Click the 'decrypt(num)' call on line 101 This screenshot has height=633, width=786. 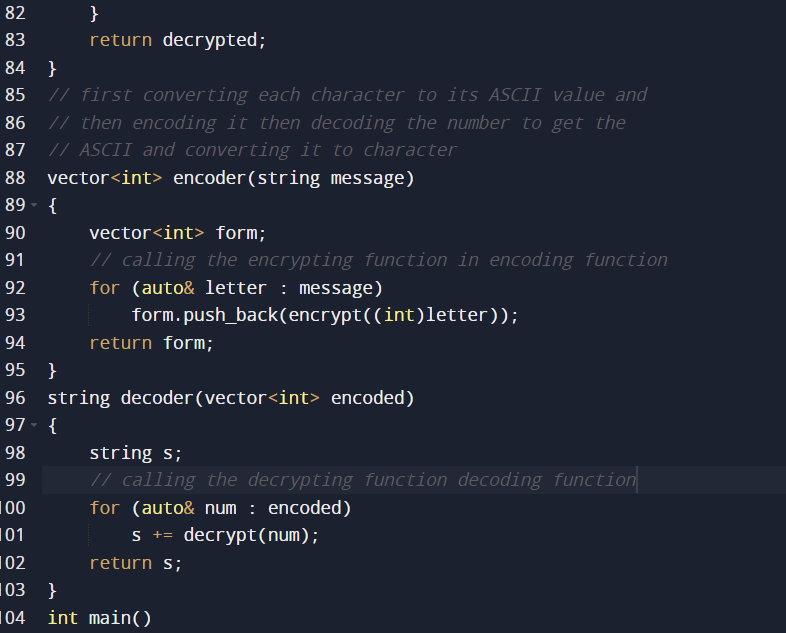(246, 535)
